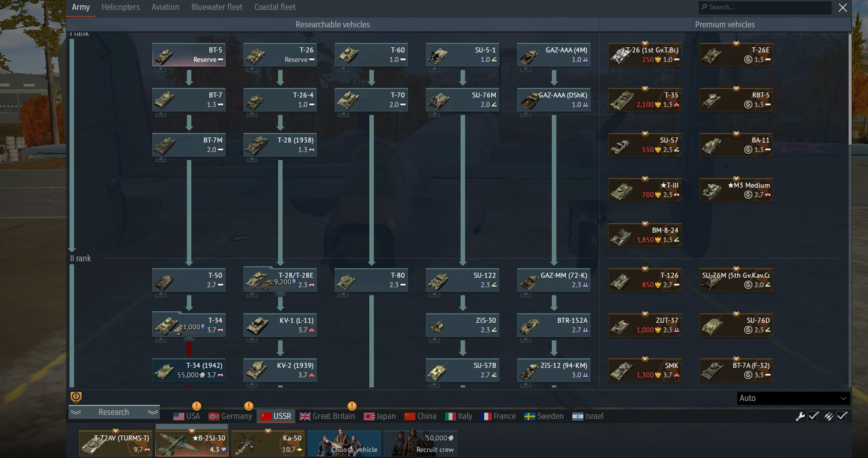This screenshot has height=458, width=868.
Task: Select the T-26 reserve tank card
Action: pyautogui.click(x=280, y=55)
